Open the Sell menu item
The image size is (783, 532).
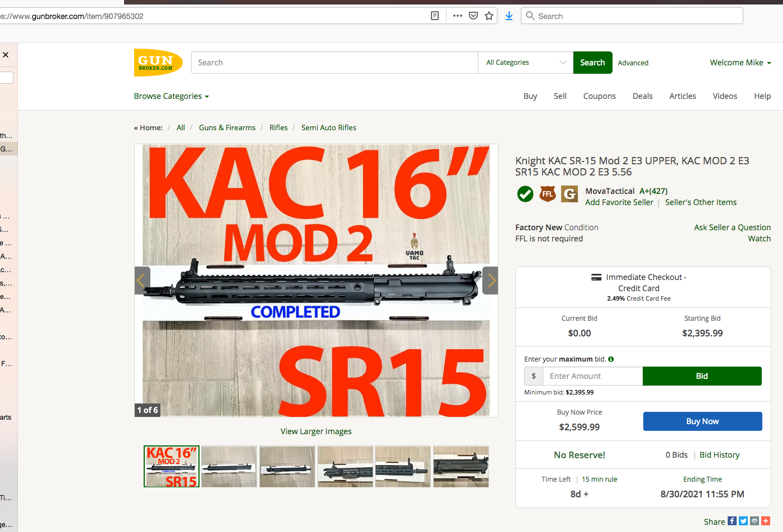tap(560, 96)
